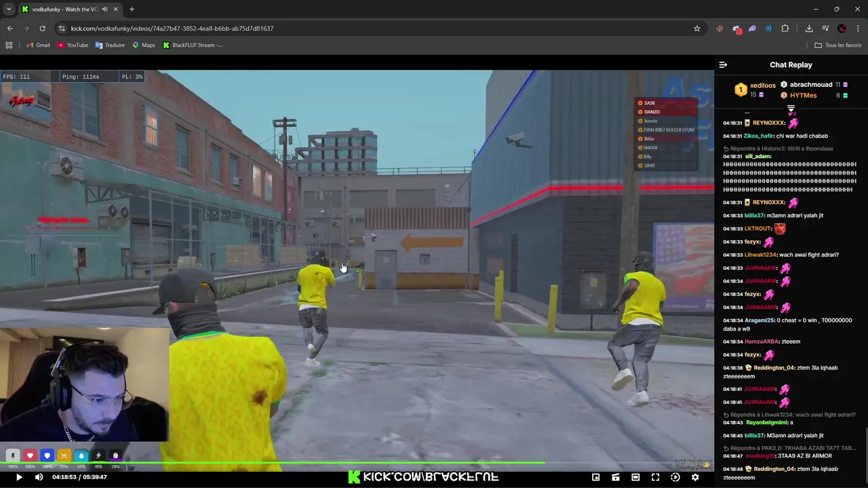The width and height of the screenshot is (868, 488).
Task: Open the Gmail bookmark
Action: (x=38, y=45)
